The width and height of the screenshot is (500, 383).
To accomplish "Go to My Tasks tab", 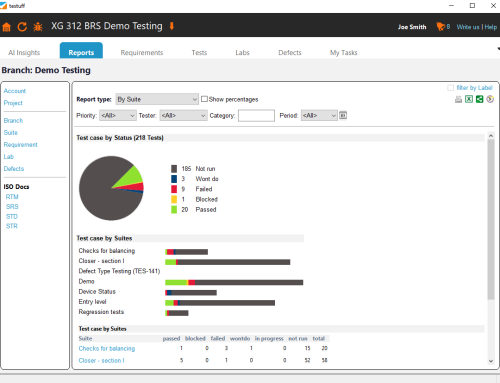I will [344, 53].
